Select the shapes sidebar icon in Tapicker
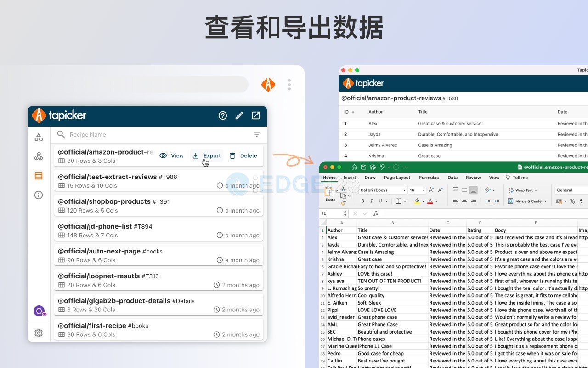This screenshot has height=368, width=588. pos(39,137)
